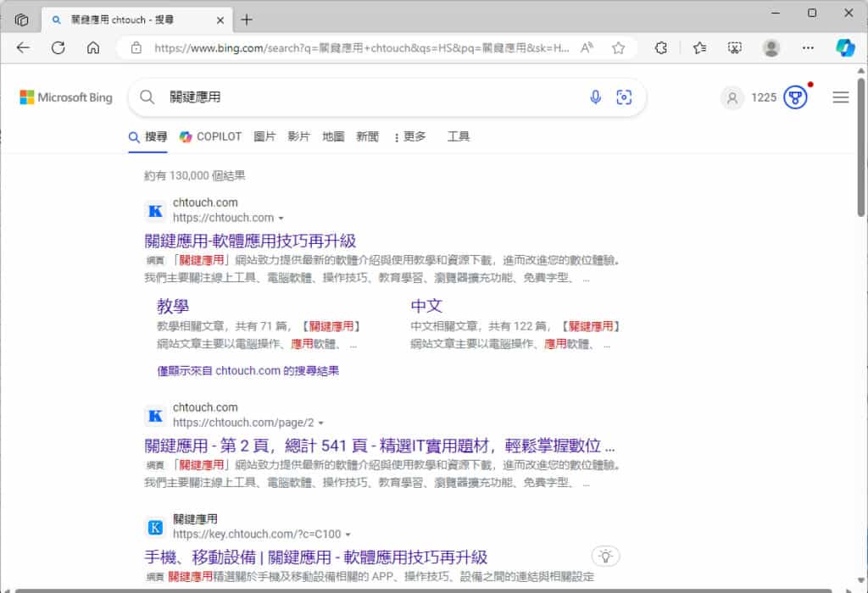Expand dropdown arrow next to key.chtouch.com/?c=C100

(348, 535)
